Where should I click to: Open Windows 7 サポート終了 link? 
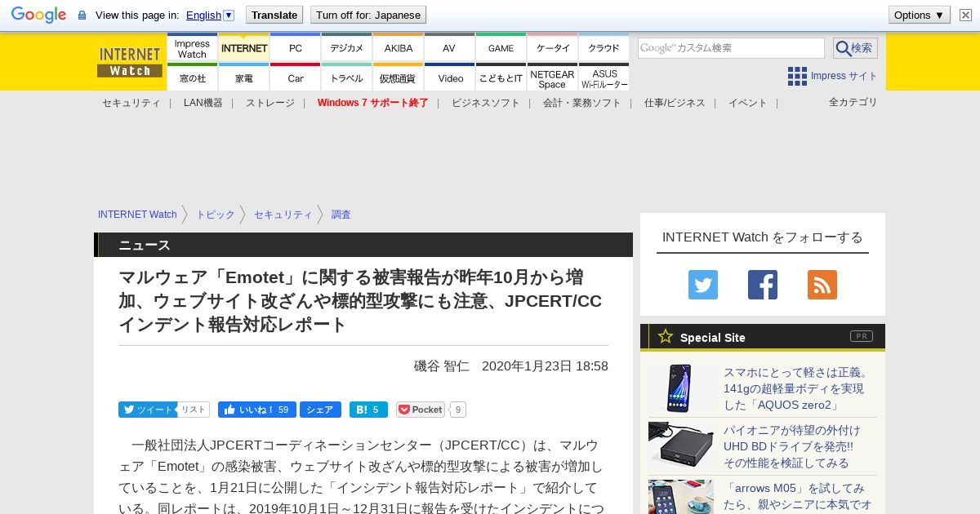pyautogui.click(x=373, y=103)
